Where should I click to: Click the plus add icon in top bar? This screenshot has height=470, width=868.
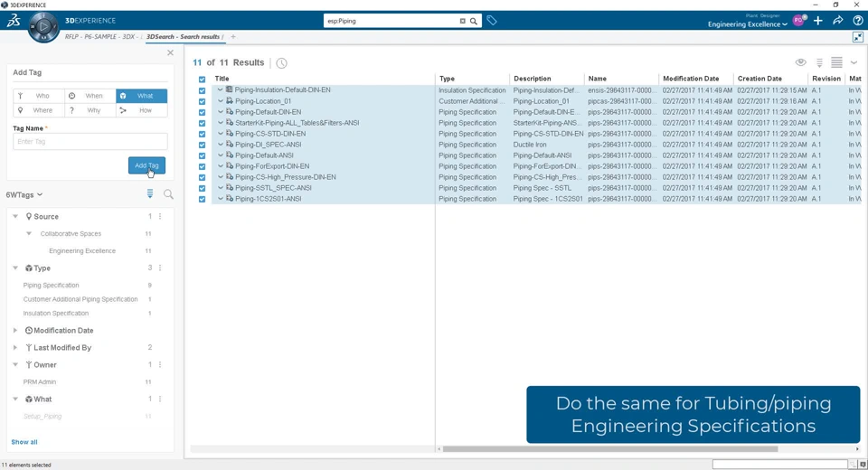point(818,20)
